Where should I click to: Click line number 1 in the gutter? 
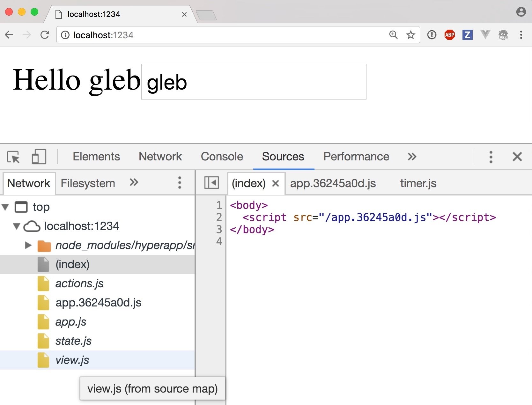[x=219, y=205]
